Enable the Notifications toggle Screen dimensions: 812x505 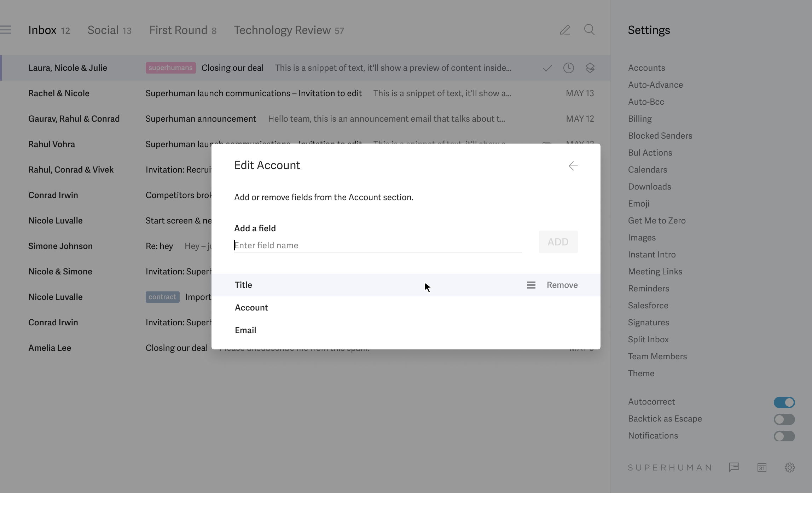click(x=784, y=436)
